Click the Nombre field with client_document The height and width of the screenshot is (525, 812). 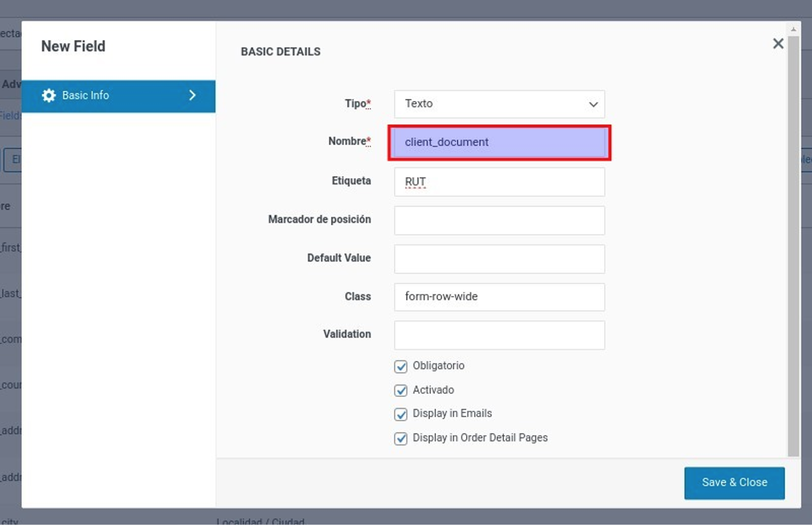tap(499, 142)
